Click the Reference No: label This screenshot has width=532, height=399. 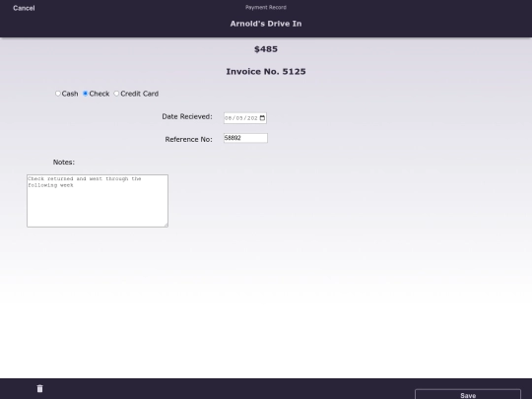188,140
